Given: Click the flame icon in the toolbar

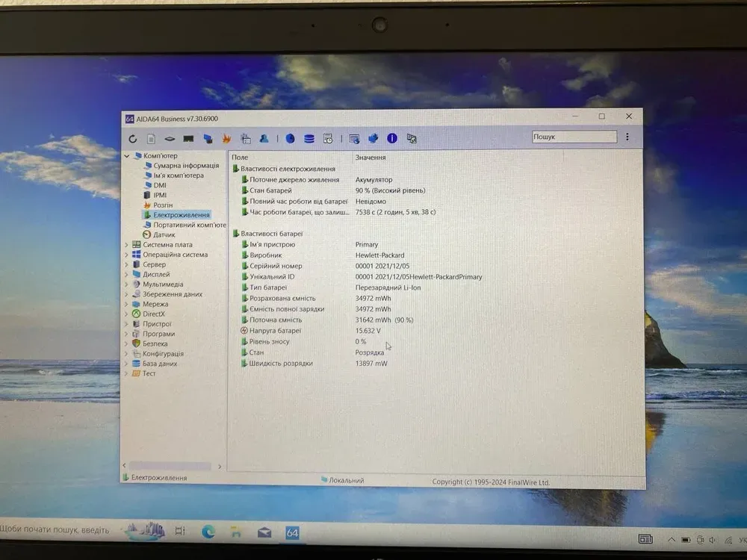Looking at the screenshot, I should tap(226, 139).
